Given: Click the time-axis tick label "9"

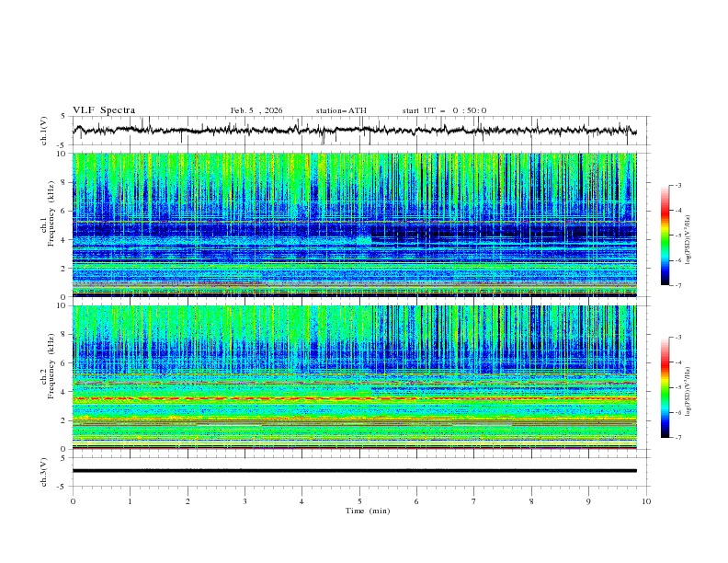Looking at the screenshot, I should [x=588, y=501].
